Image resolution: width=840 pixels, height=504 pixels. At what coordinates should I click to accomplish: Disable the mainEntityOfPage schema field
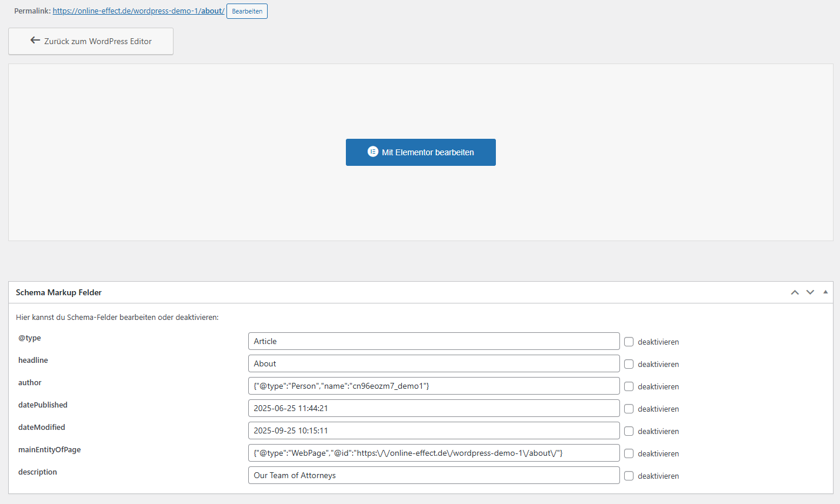point(629,453)
